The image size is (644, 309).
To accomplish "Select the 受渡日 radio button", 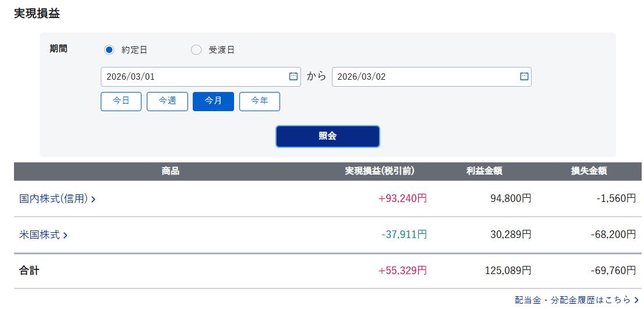I will tap(196, 50).
